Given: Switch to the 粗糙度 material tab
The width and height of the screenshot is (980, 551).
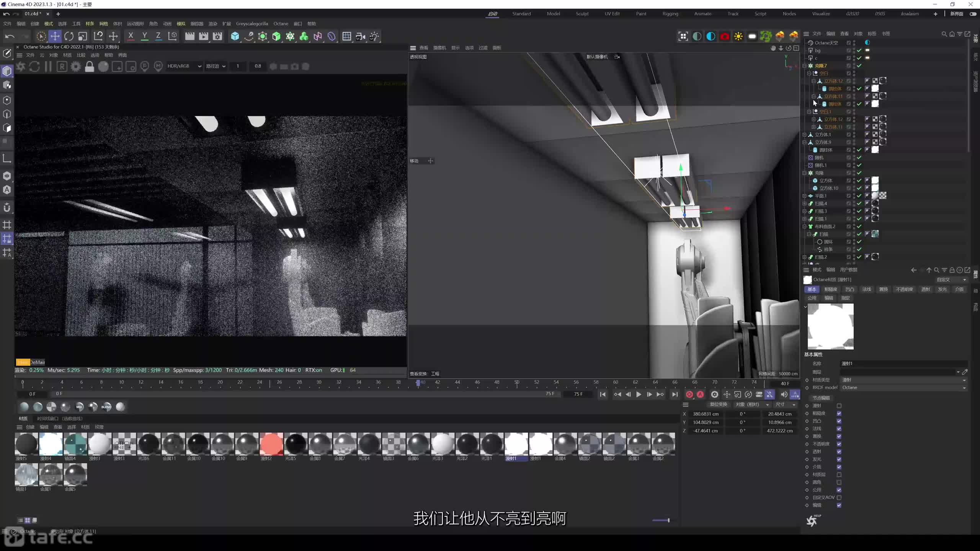Looking at the screenshot, I should pyautogui.click(x=830, y=290).
